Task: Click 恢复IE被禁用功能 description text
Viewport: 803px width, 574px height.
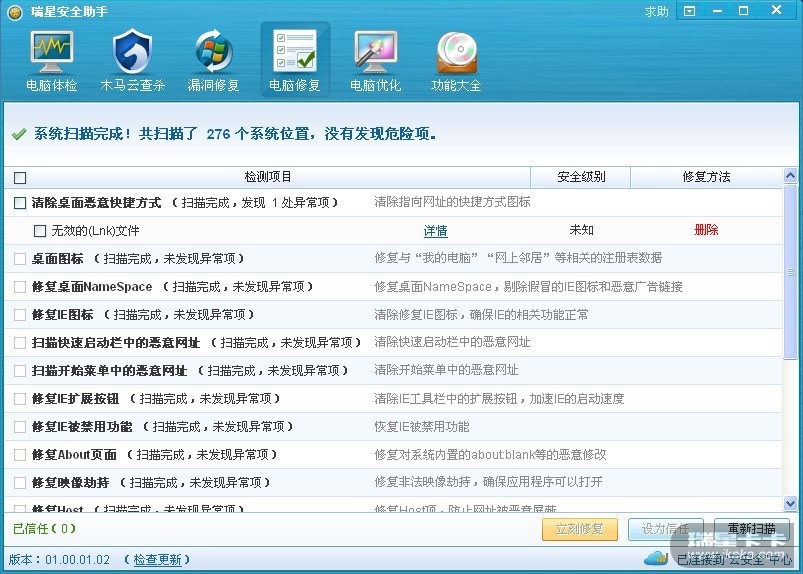Action: coord(422,427)
